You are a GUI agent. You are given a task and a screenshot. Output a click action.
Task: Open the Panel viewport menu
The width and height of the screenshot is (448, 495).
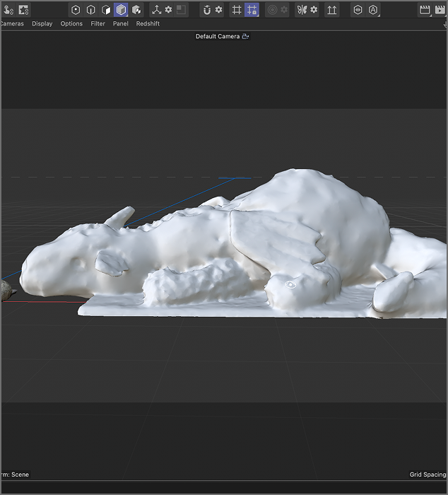[121, 23]
